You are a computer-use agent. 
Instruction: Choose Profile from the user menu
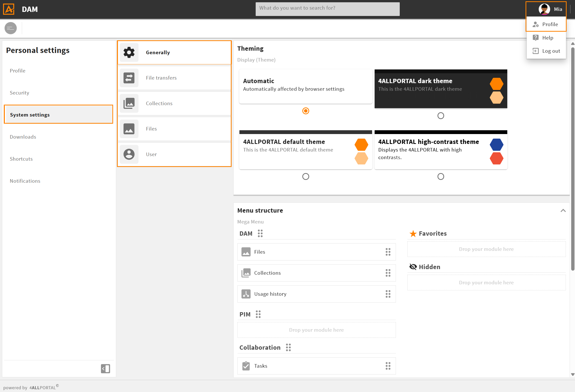[x=546, y=24]
